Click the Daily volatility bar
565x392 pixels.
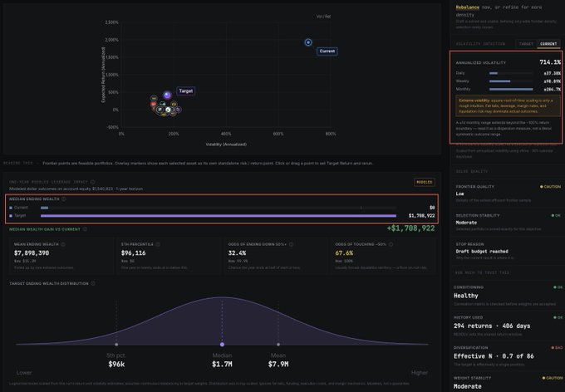494,73
